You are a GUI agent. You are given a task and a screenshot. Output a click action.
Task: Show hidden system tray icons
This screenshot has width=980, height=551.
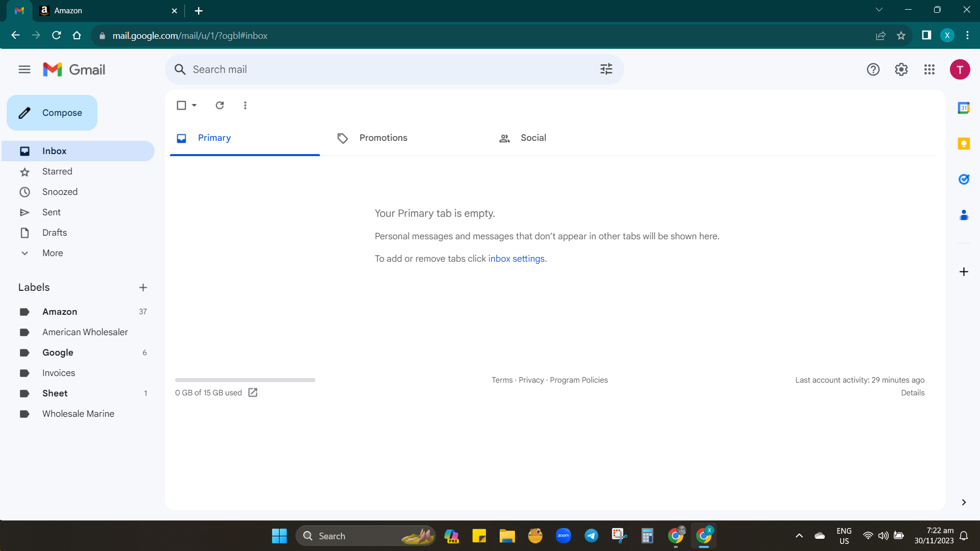click(x=799, y=536)
